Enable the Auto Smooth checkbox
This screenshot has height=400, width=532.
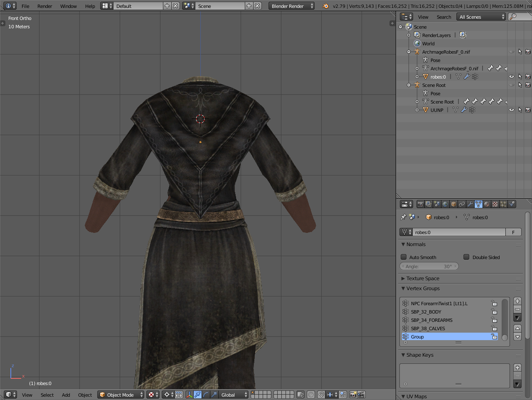click(404, 257)
